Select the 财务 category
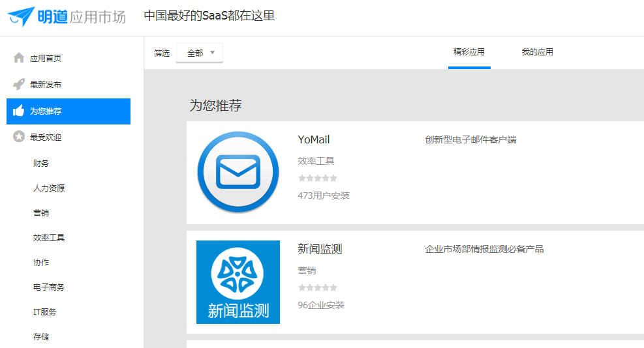This screenshot has width=644, height=348. (41, 164)
